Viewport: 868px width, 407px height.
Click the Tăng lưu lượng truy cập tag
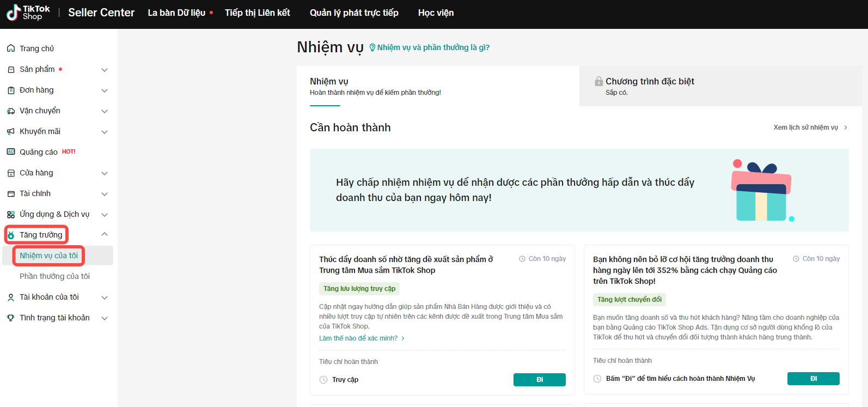tap(359, 289)
